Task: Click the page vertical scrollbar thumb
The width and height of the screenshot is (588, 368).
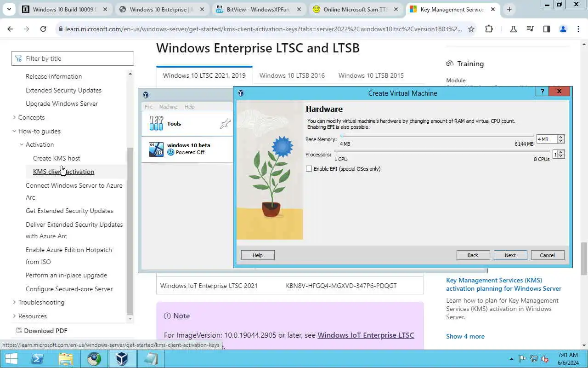Action: click(x=584, y=258)
